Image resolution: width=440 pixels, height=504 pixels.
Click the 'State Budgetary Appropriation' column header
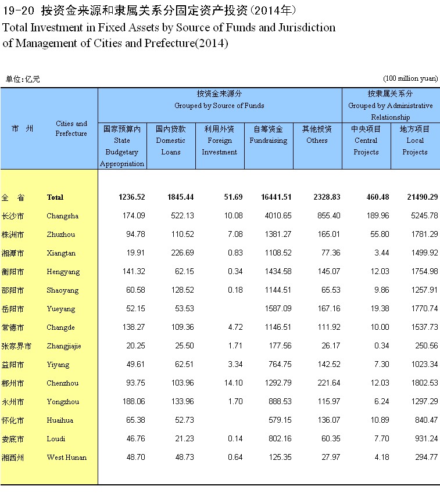[122, 146]
